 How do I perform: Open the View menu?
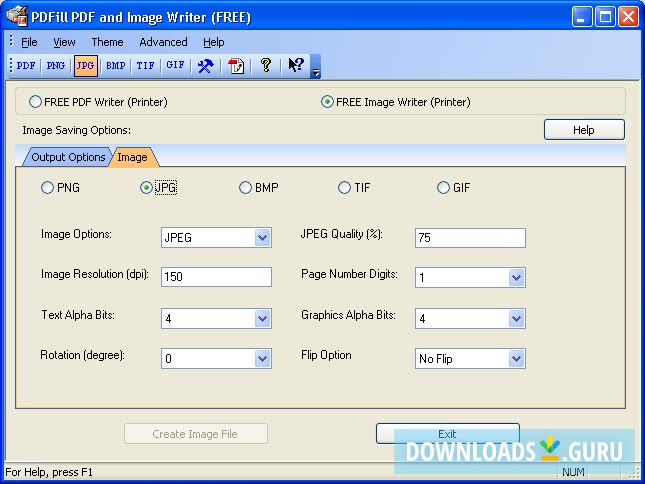pyautogui.click(x=64, y=42)
